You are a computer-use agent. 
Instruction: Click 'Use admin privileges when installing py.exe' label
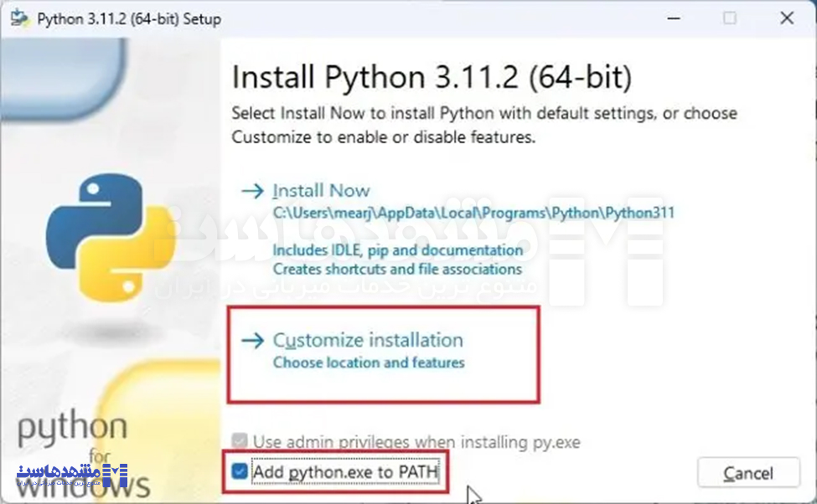tap(416, 441)
